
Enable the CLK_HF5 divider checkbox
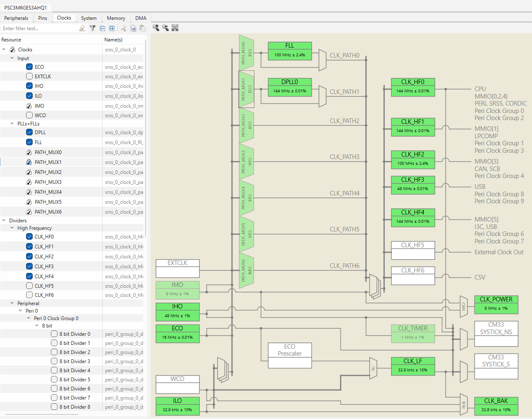point(29,286)
